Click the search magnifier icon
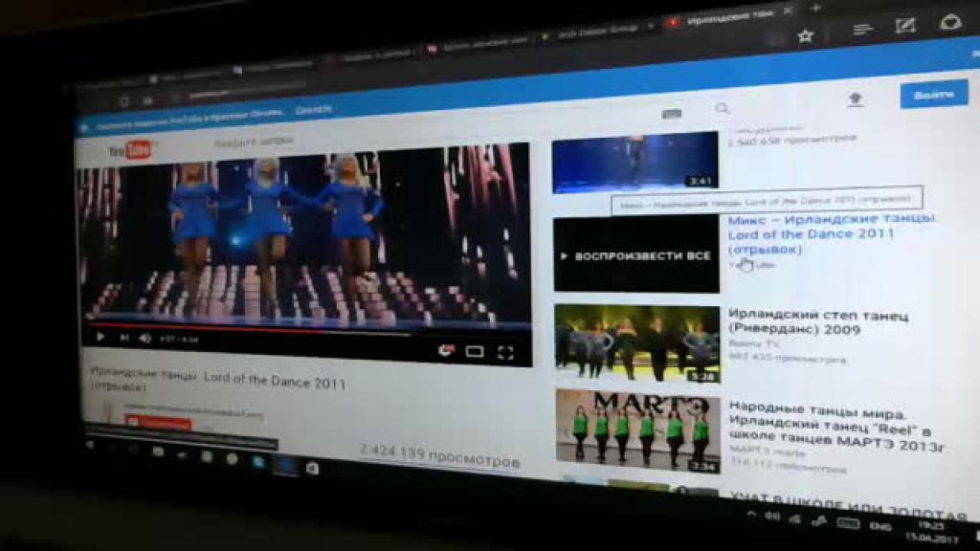Image resolution: width=980 pixels, height=551 pixels. 722,109
